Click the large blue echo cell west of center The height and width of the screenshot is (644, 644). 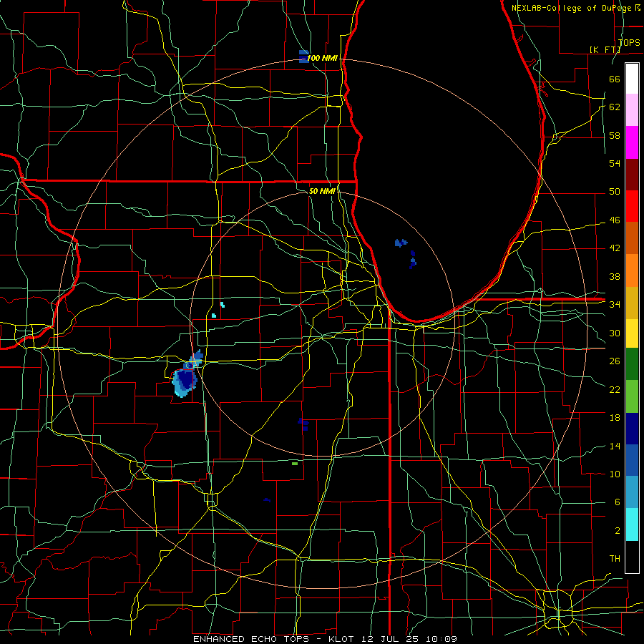point(184,382)
